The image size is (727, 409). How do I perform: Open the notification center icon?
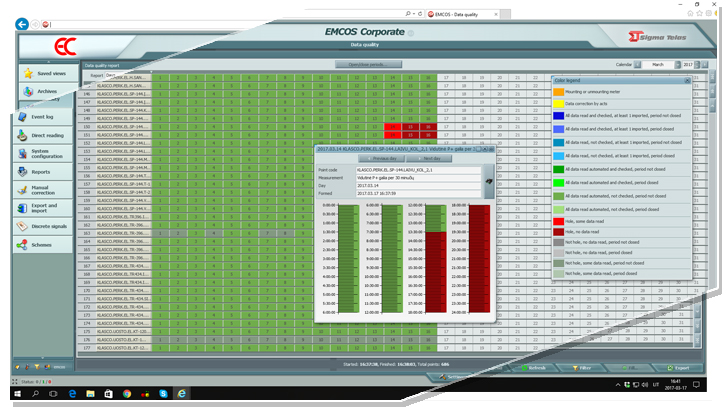696,385
